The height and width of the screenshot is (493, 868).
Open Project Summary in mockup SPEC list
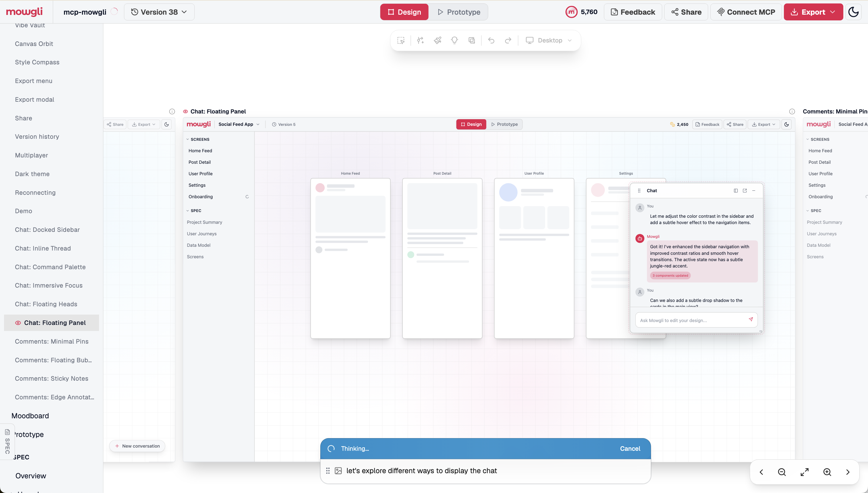(x=204, y=222)
